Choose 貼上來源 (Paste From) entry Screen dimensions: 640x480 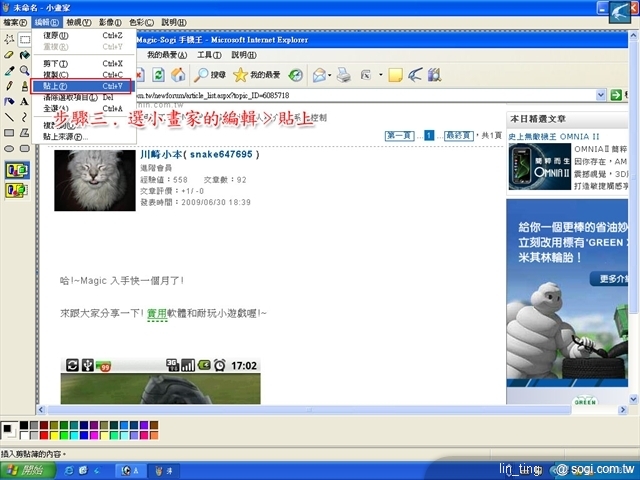(x=84, y=137)
